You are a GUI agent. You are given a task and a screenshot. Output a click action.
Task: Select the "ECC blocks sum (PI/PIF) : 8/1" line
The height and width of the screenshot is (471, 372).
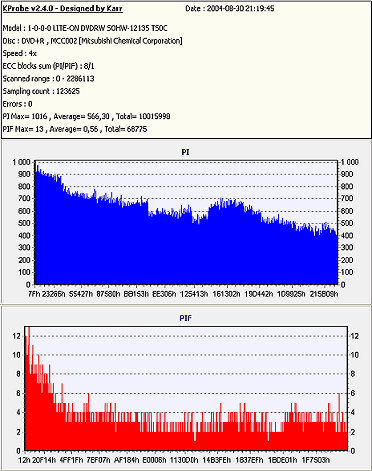click(x=48, y=66)
